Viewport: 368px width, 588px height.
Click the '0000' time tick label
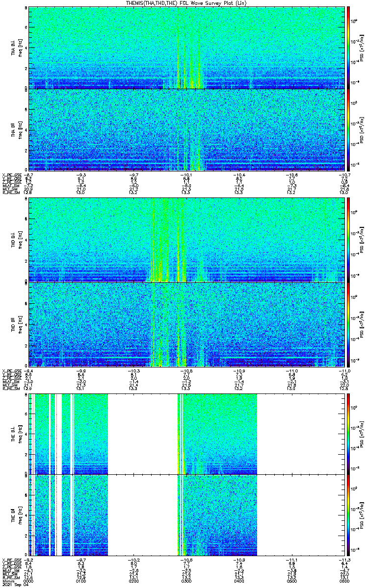click(x=29, y=581)
